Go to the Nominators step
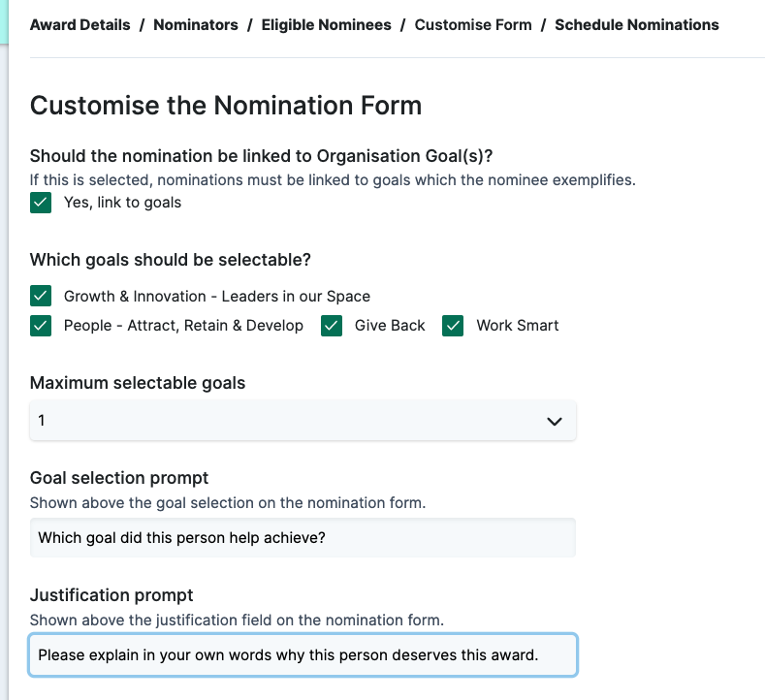Image resolution: width=765 pixels, height=700 pixels. tap(196, 25)
